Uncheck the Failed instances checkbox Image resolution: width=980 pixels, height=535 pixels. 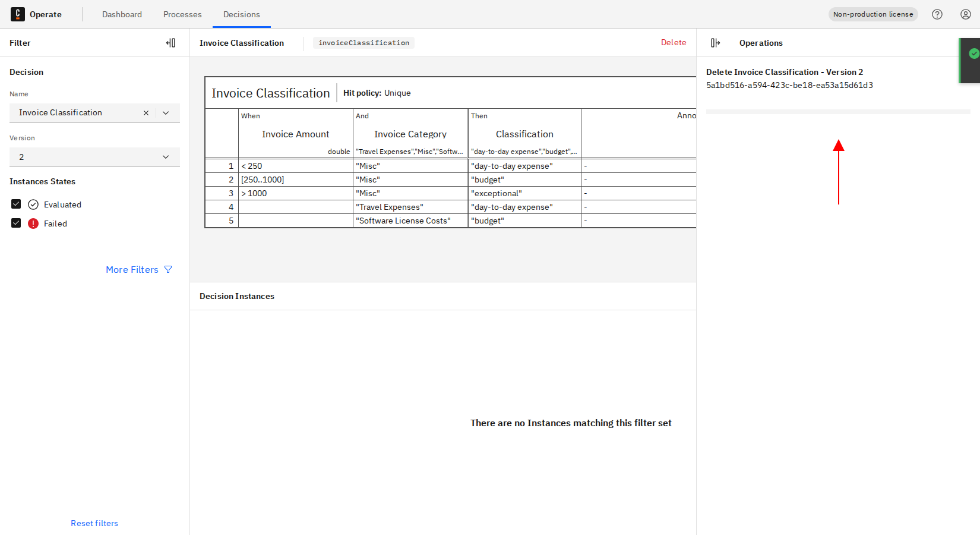[x=15, y=223]
